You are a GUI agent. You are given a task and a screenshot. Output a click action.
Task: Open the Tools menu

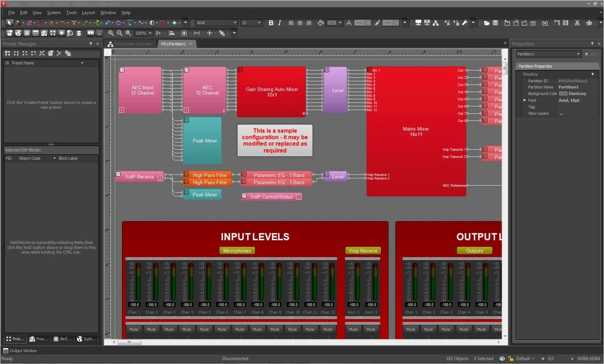(x=71, y=13)
